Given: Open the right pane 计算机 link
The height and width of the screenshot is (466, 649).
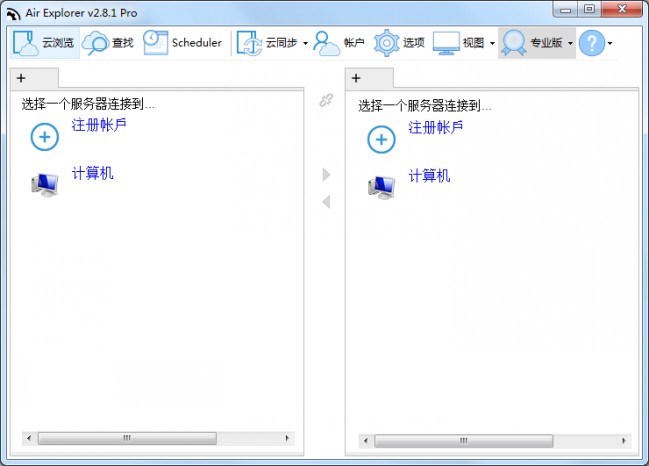Looking at the screenshot, I should pyautogui.click(x=429, y=176).
